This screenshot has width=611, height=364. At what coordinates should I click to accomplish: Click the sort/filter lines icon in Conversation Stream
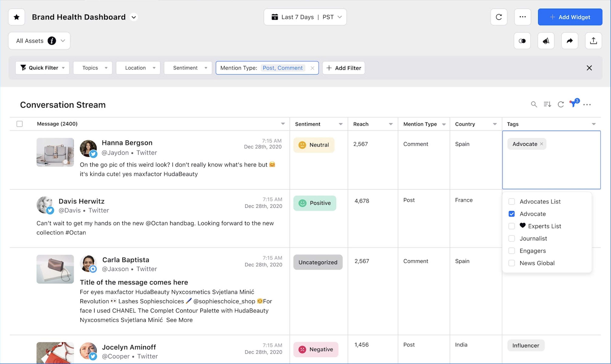(547, 104)
